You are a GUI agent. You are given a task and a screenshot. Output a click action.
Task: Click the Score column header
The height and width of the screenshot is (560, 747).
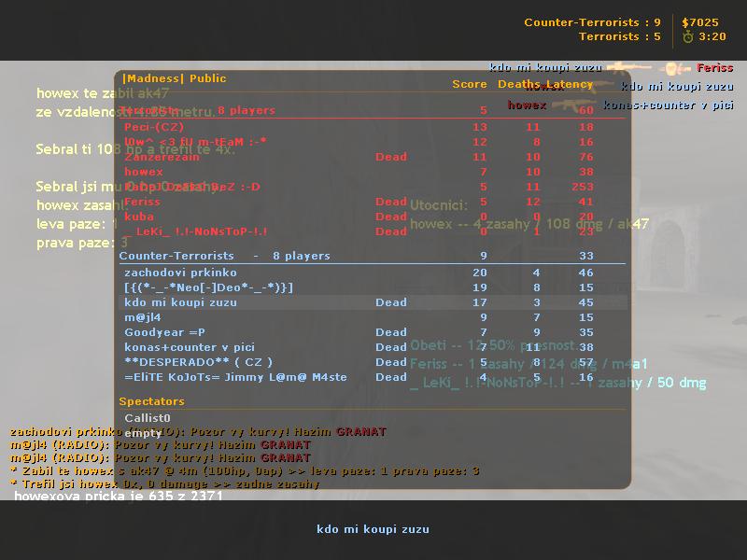[x=470, y=84]
